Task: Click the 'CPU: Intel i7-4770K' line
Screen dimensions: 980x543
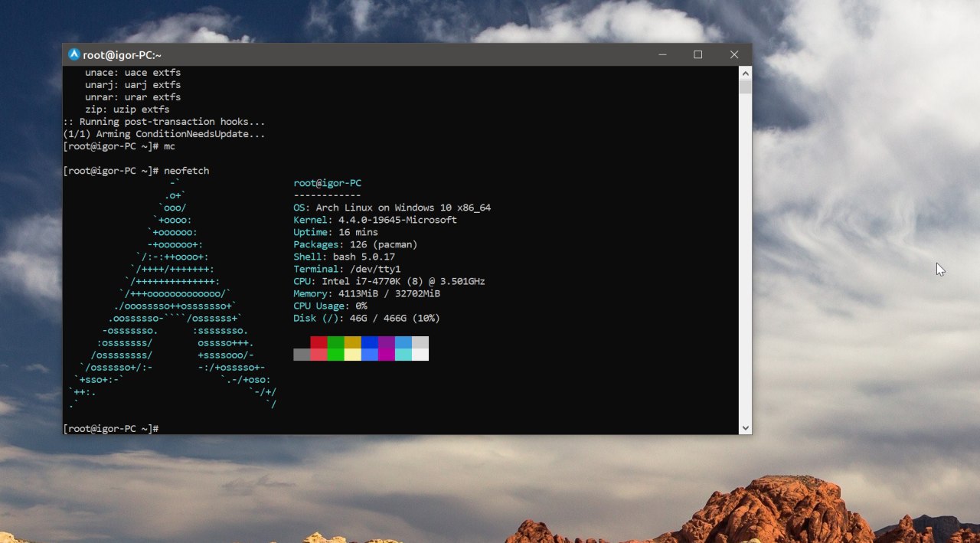Action: (x=389, y=281)
